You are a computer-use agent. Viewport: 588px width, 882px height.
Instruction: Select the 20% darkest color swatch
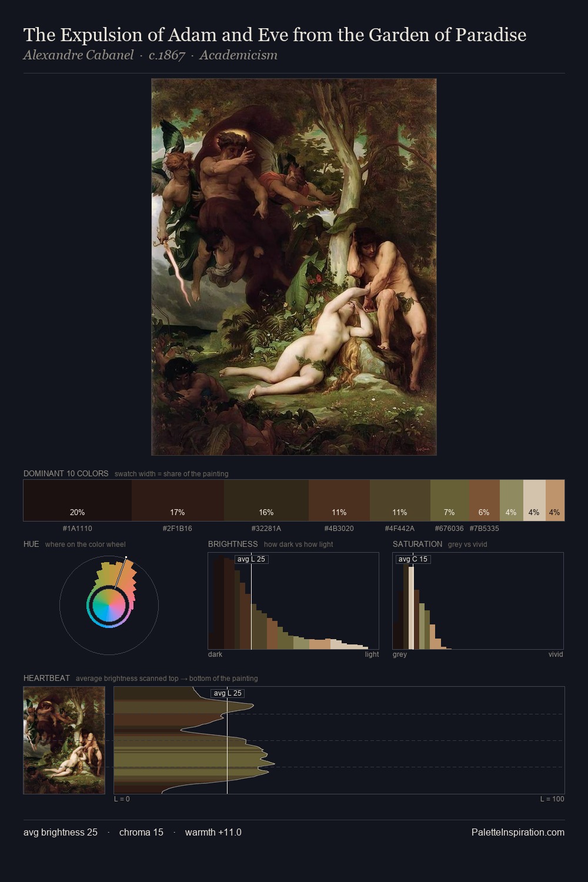pyautogui.click(x=78, y=500)
